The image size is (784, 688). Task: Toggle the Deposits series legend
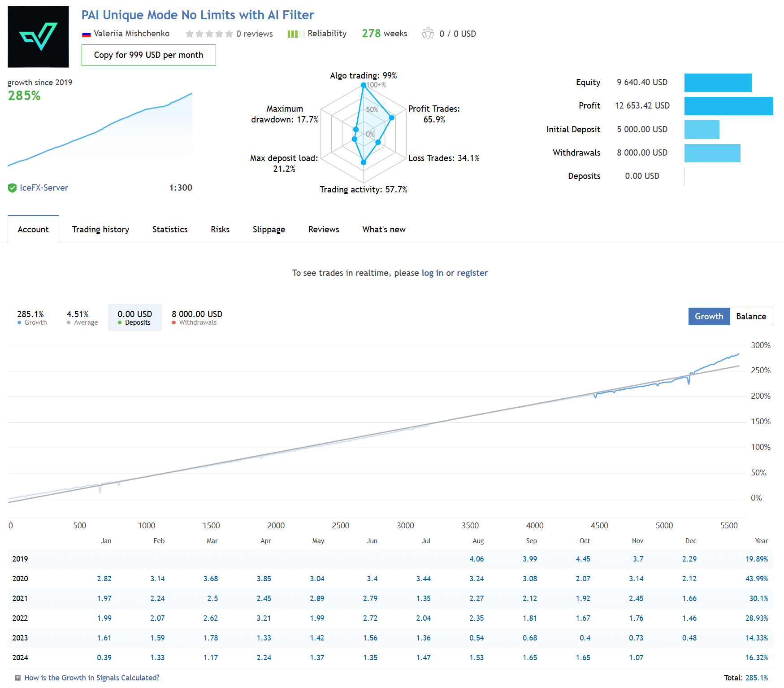[x=134, y=318]
